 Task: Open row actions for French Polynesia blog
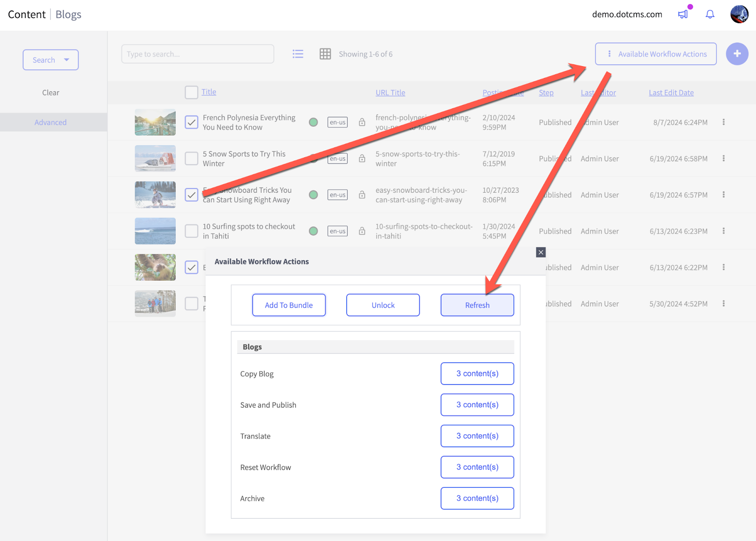tap(723, 122)
